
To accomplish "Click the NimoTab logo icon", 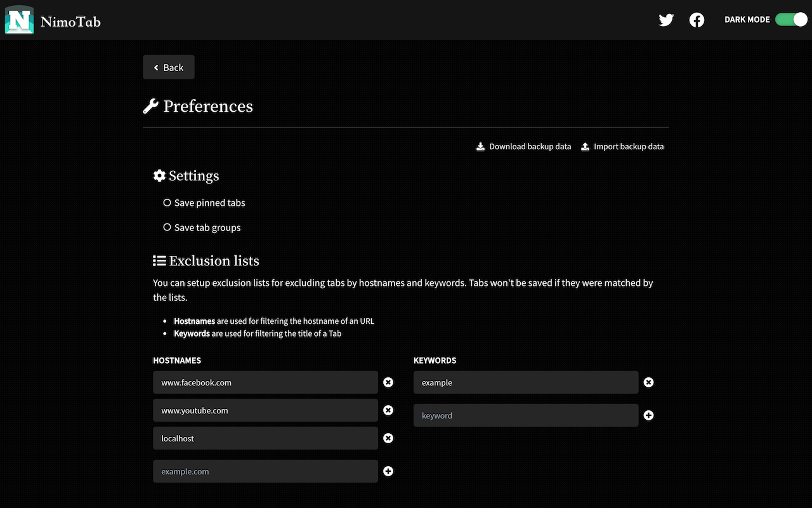I will tap(20, 20).
